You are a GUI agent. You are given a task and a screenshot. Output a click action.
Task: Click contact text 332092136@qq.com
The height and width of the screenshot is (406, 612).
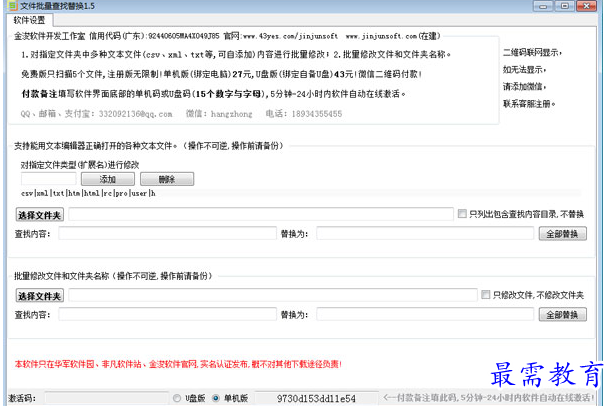135,114
